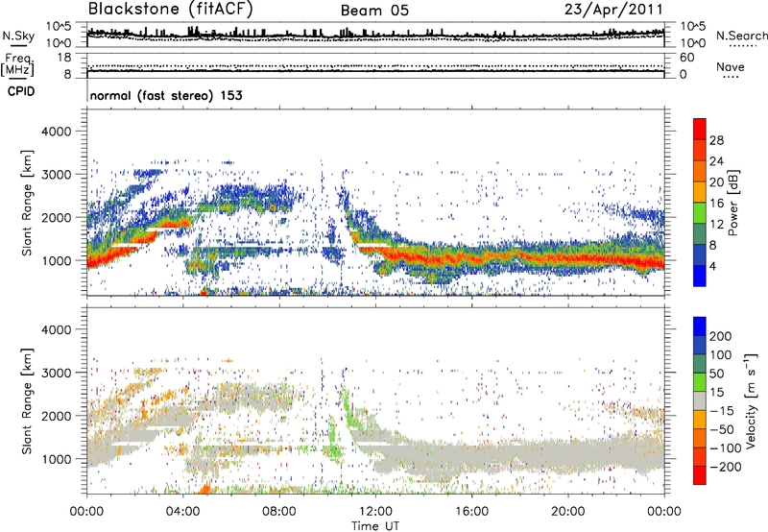Screen dimensions: 768x532
Task: Click the "4000" tick of the velocity panel
Action: [x=56, y=329]
